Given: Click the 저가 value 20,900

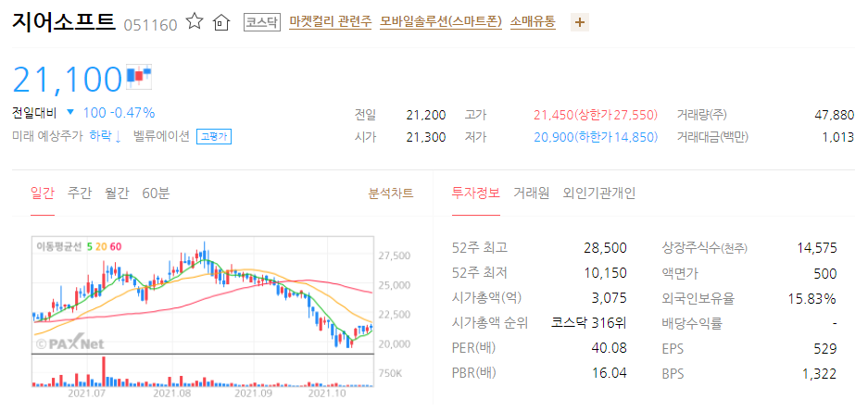Looking at the screenshot, I should tap(554, 137).
